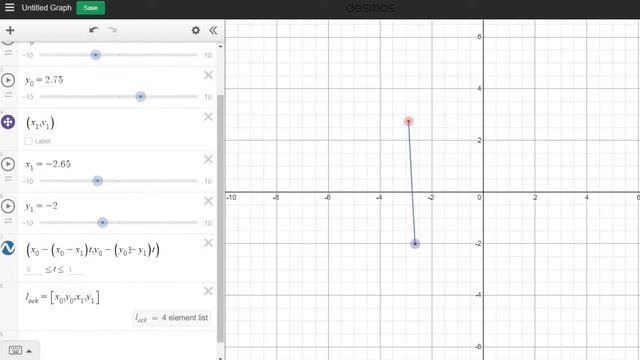Add a new expression with plus icon
This screenshot has height=360, width=640.
pyautogui.click(x=10, y=30)
